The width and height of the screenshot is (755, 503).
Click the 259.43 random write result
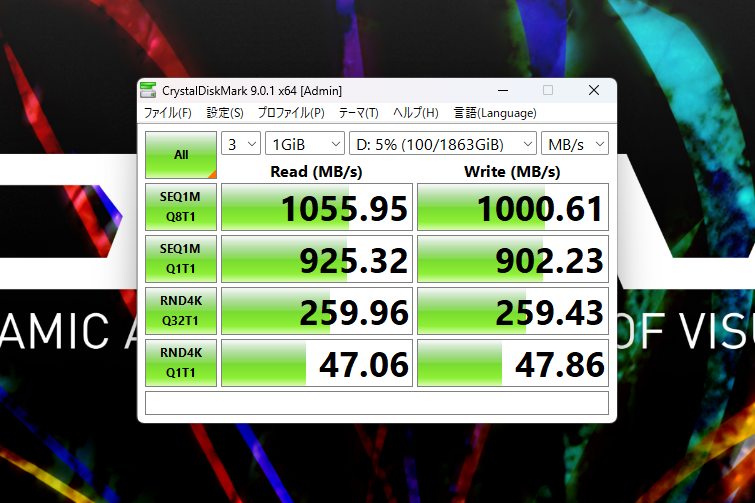513,311
